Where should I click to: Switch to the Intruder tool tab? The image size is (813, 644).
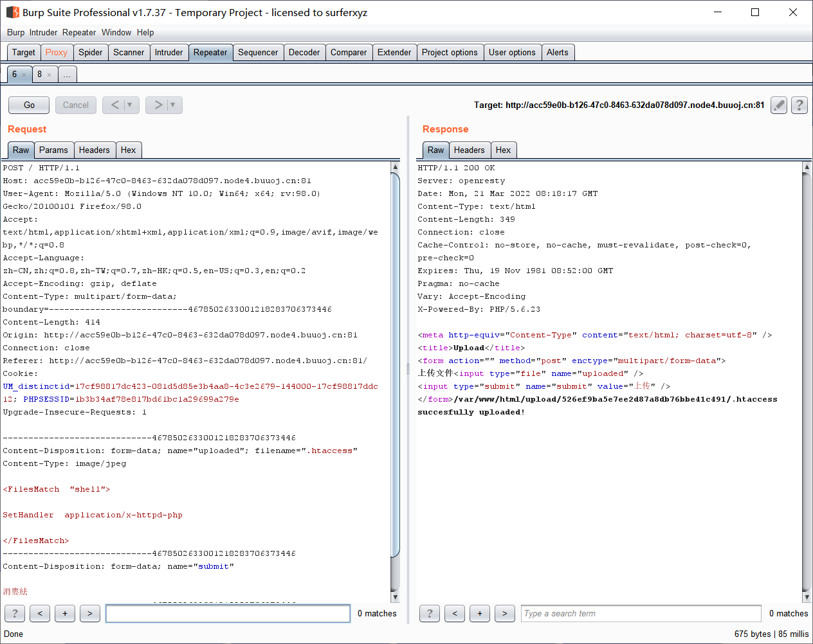point(169,53)
